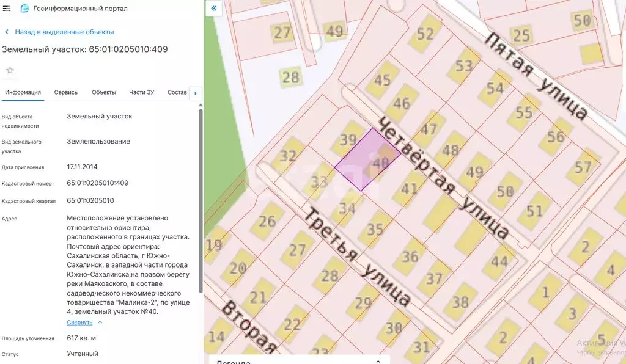Open the Состав tab

[177, 92]
